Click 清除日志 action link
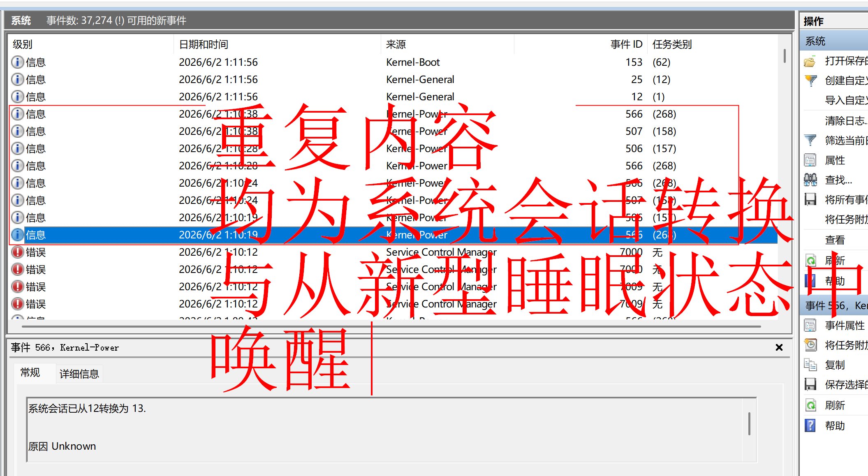 pos(846,121)
